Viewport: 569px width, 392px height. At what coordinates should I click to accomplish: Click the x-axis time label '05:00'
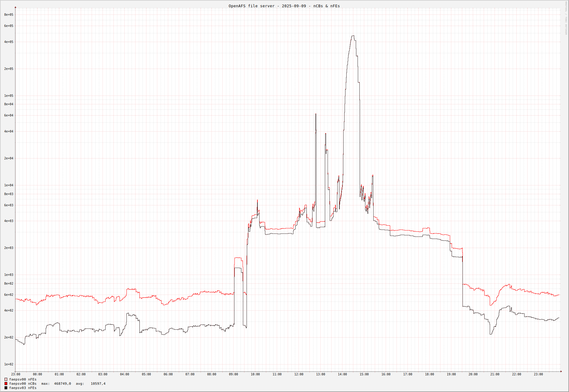[x=146, y=374]
